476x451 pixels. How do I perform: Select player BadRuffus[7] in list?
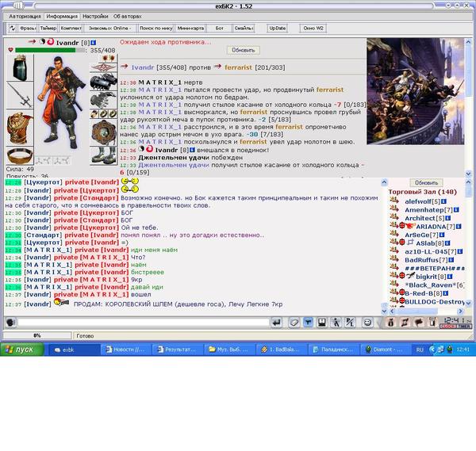click(x=426, y=260)
